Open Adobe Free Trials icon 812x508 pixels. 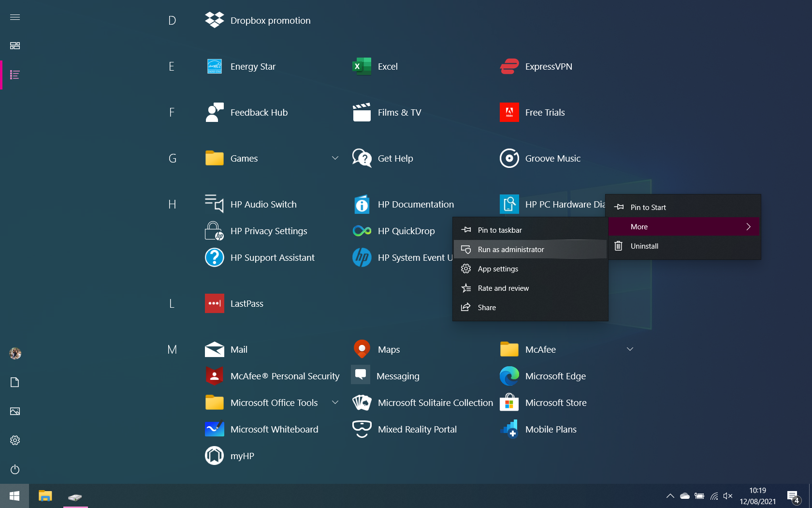[509, 112]
